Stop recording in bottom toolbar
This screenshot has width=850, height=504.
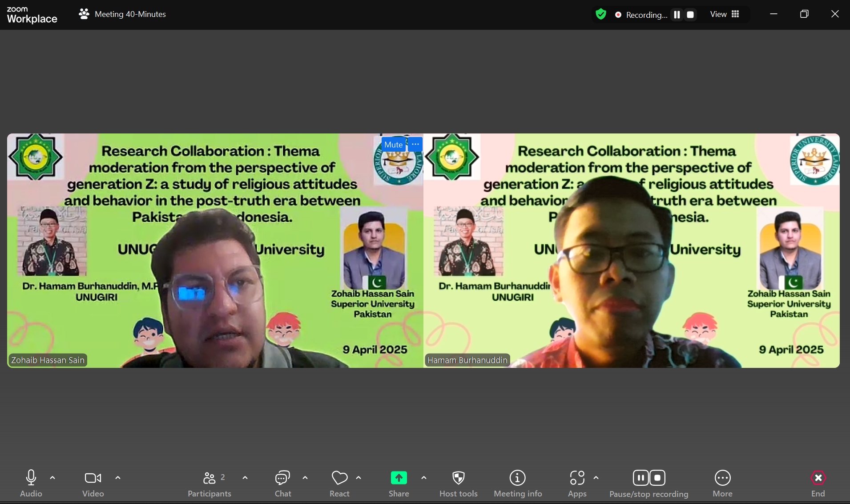point(657,478)
